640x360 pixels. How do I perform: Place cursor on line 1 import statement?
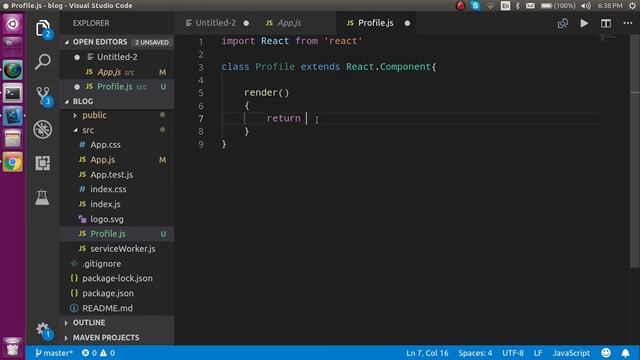coord(292,41)
